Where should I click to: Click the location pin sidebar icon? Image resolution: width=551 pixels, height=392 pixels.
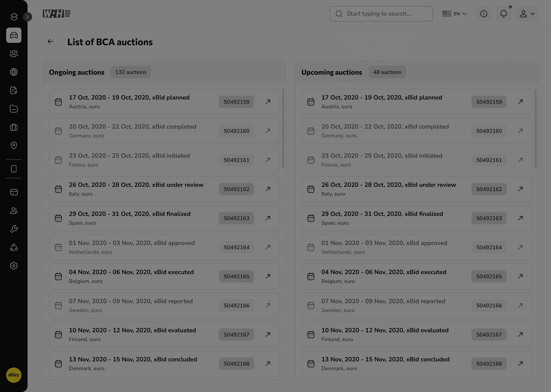(x=14, y=145)
